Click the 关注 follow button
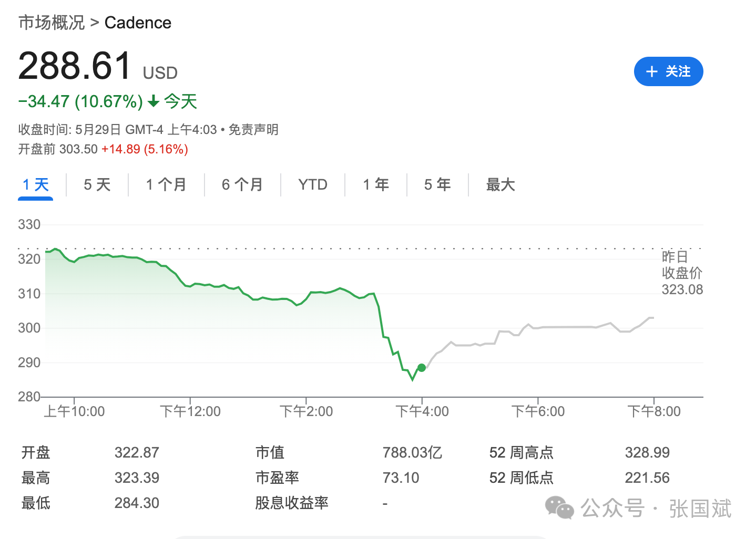 (668, 71)
